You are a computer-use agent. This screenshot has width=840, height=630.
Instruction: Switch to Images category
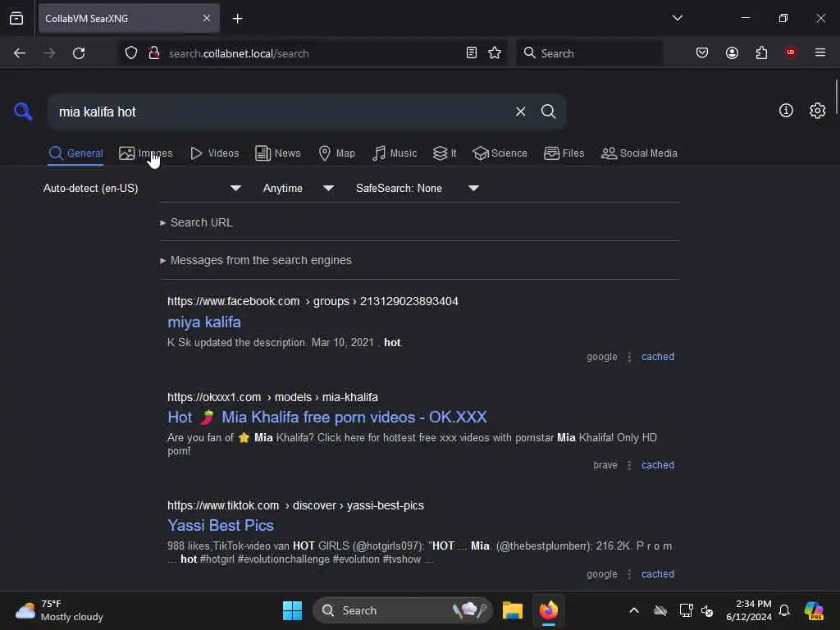point(146,153)
